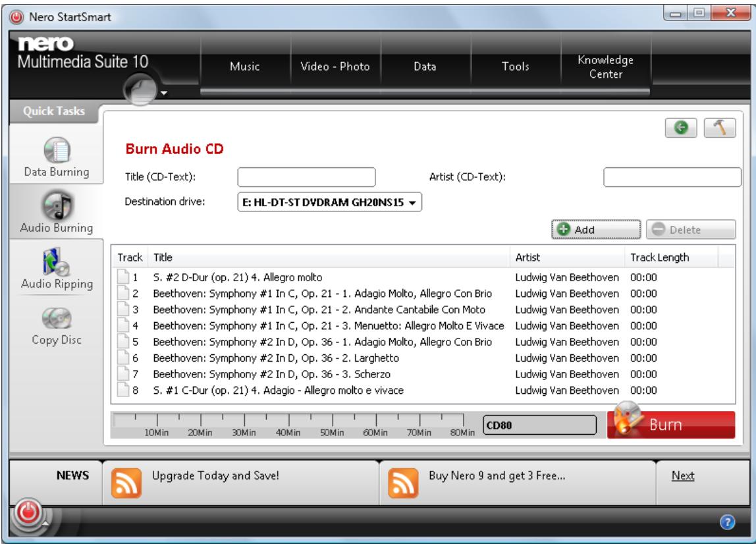Screen dimensions: 756x544
Task: Select the Quick Tasks tab
Action: 54,111
